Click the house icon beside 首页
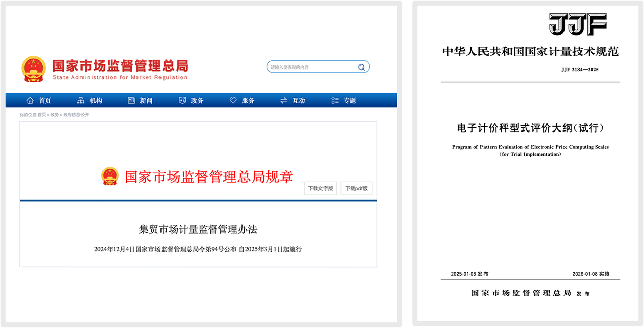Screen dimensions: 644x328 coord(30,100)
